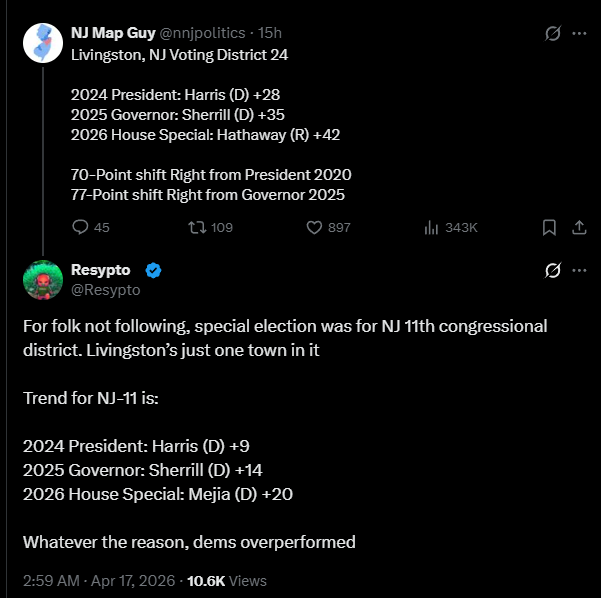Open the 2:59 AM Apr 17, 2026 timestamp
The image size is (601, 598).
tap(98, 580)
